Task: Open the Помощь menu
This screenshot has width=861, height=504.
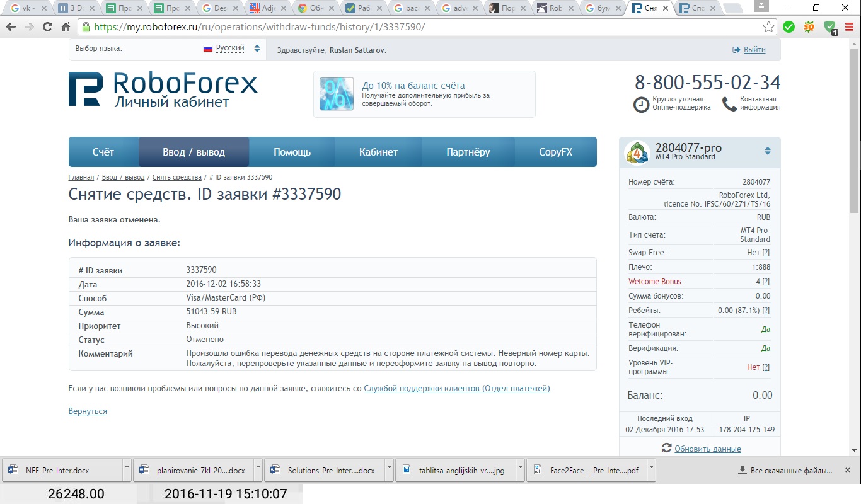Action: coord(292,152)
